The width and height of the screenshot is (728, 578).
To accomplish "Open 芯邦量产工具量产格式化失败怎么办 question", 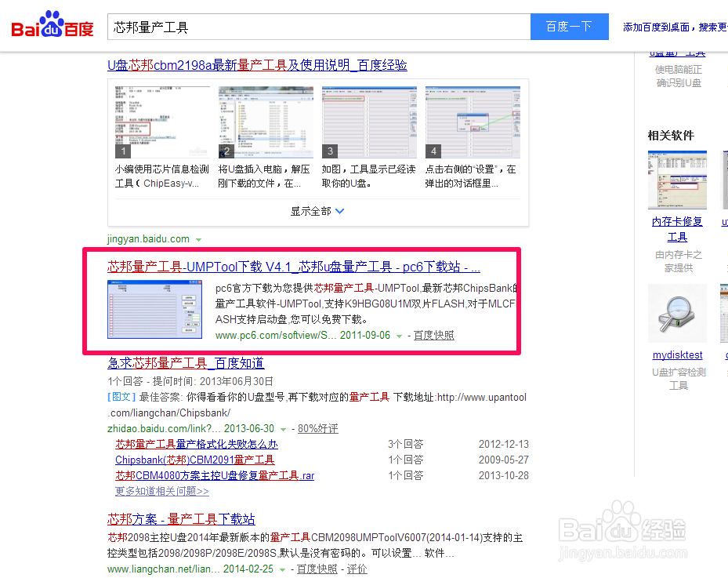I will (x=197, y=444).
